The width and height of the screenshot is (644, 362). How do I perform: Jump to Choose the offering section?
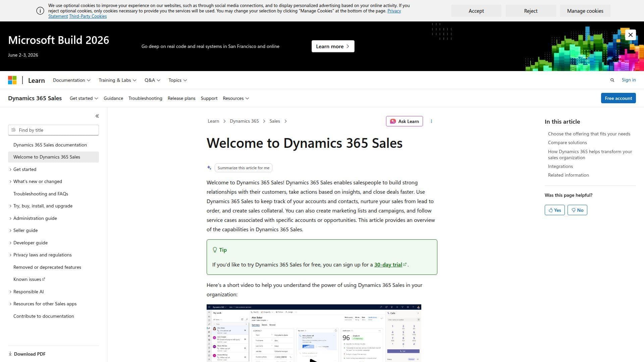pos(589,134)
